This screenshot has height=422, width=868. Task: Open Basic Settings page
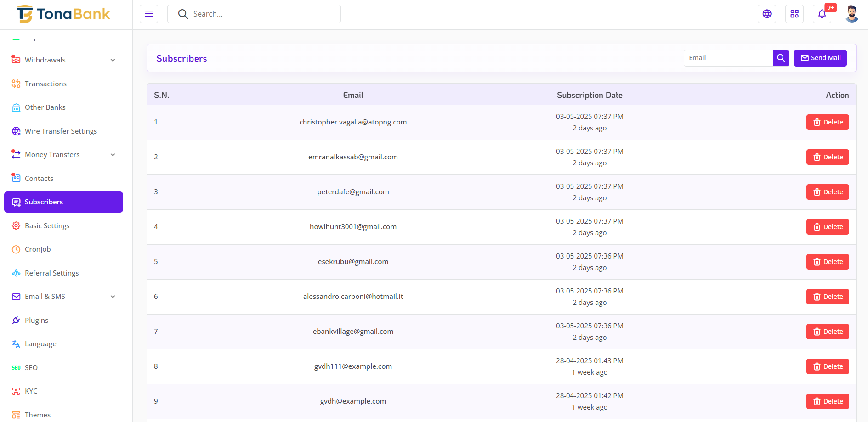click(47, 226)
